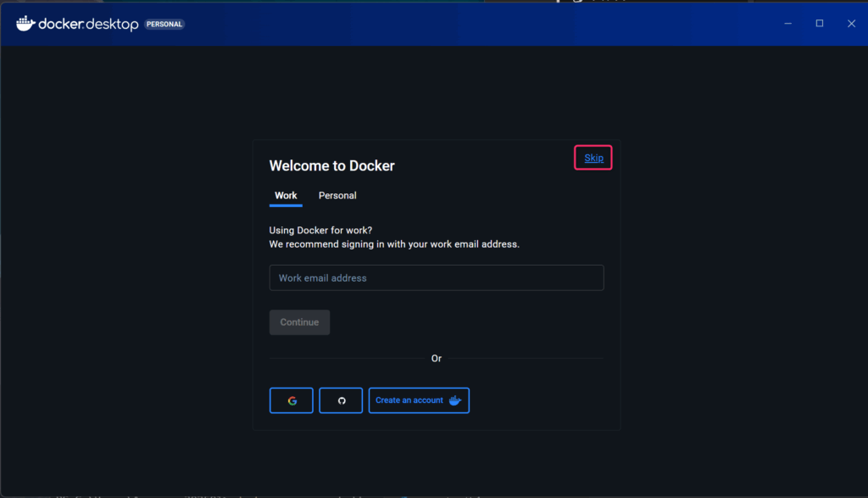
Task: Click the work email recommendation sentence
Action: click(x=393, y=244)
